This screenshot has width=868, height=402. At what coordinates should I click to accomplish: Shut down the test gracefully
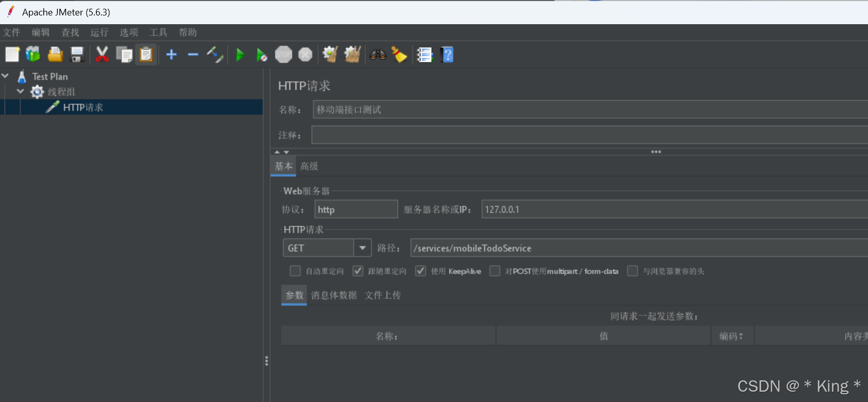305,54
